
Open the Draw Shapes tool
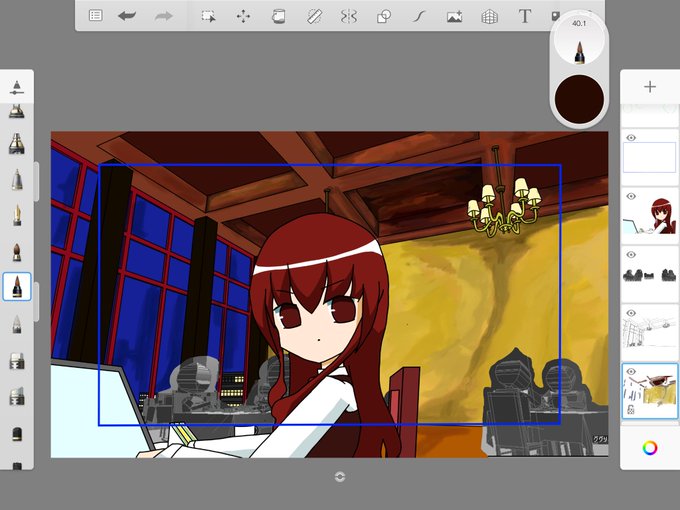pos(384,16)
